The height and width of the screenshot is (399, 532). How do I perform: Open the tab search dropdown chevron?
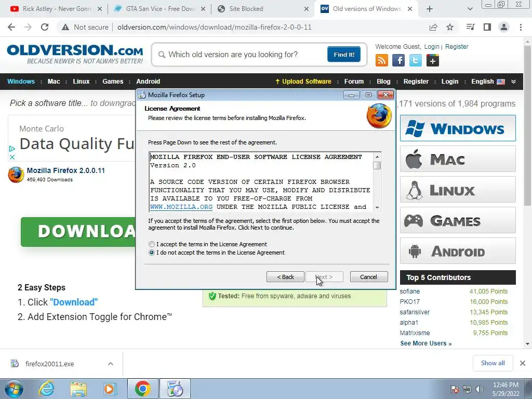coord(470,9)
